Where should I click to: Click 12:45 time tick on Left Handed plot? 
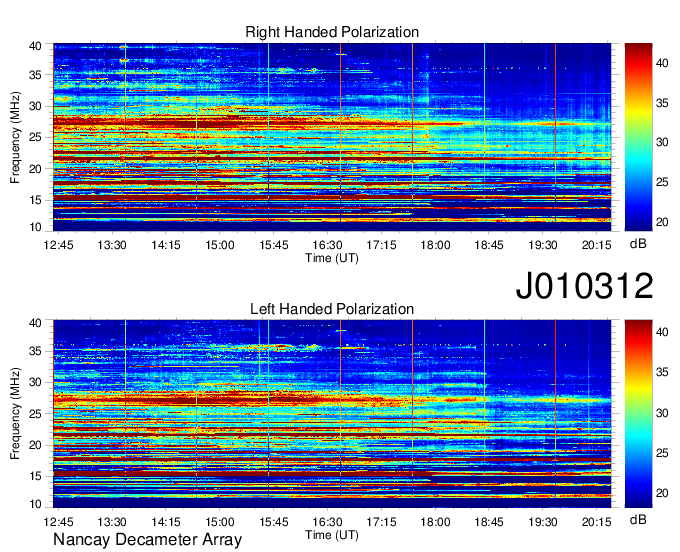click(59, 522)
